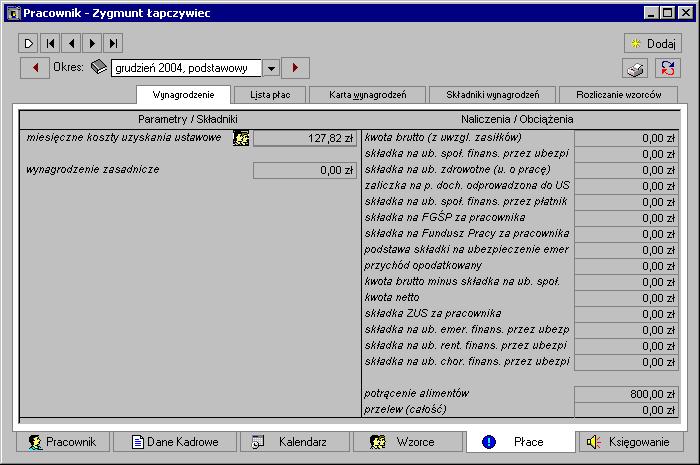
Task: Go to the previous employee record
Action: [71, 43]
